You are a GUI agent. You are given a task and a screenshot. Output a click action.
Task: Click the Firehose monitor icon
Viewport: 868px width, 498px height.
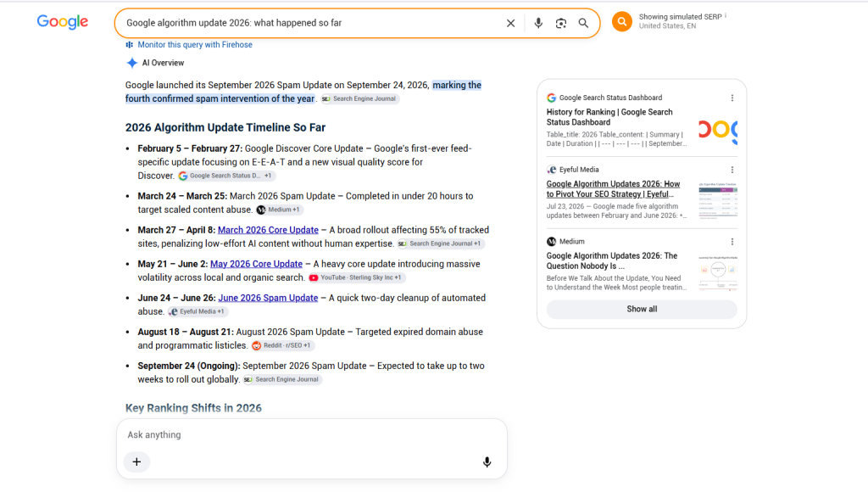pos(130,45)
